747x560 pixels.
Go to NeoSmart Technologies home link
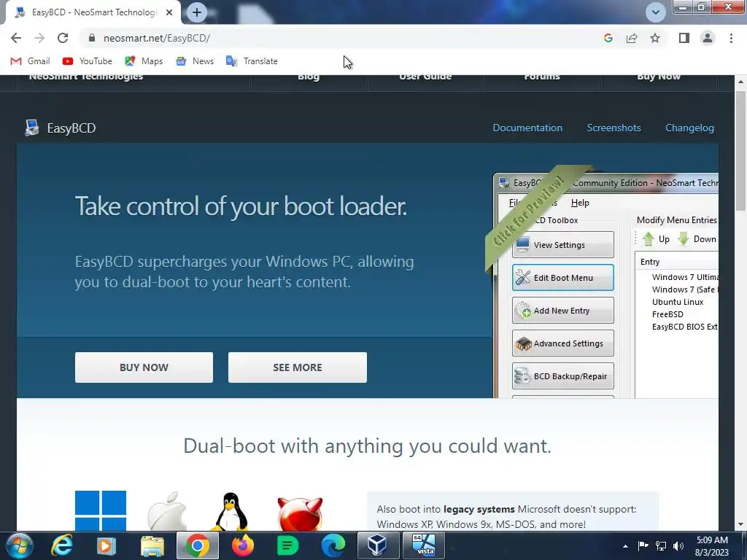point(86,77)
